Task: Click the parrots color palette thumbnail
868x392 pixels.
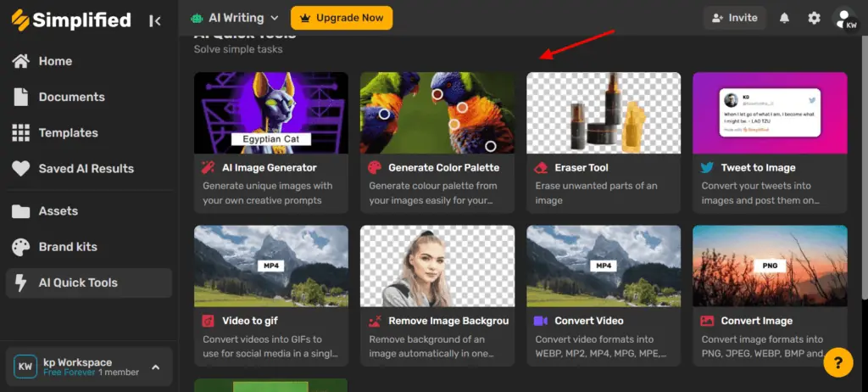Action: pyautogui.click(x=437, y=113)
